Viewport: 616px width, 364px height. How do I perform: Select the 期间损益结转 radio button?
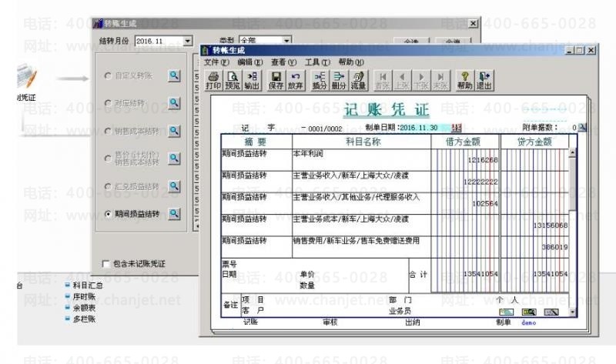(x=108, y=214)
